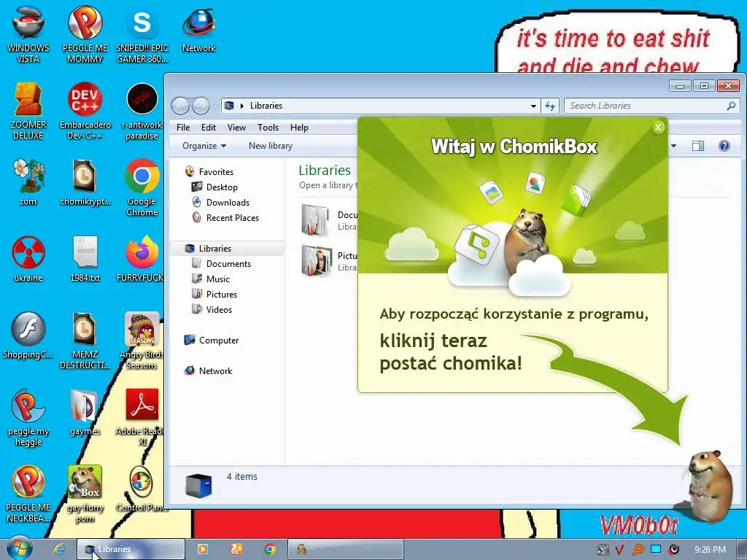Launch the Firefox FURRYFUCK shortcut

[141, 259]
